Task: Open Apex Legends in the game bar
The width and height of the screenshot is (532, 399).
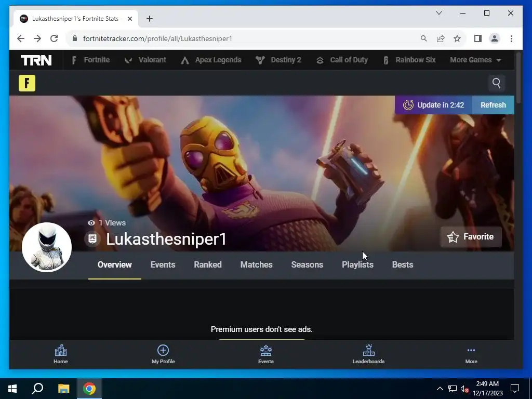Action: [x=211, y=60]
